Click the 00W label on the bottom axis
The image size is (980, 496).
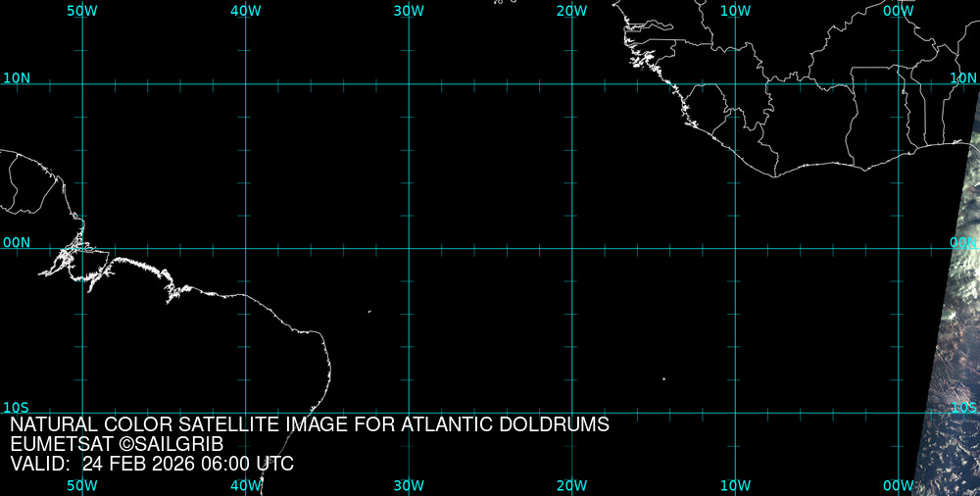click(898, 485)
